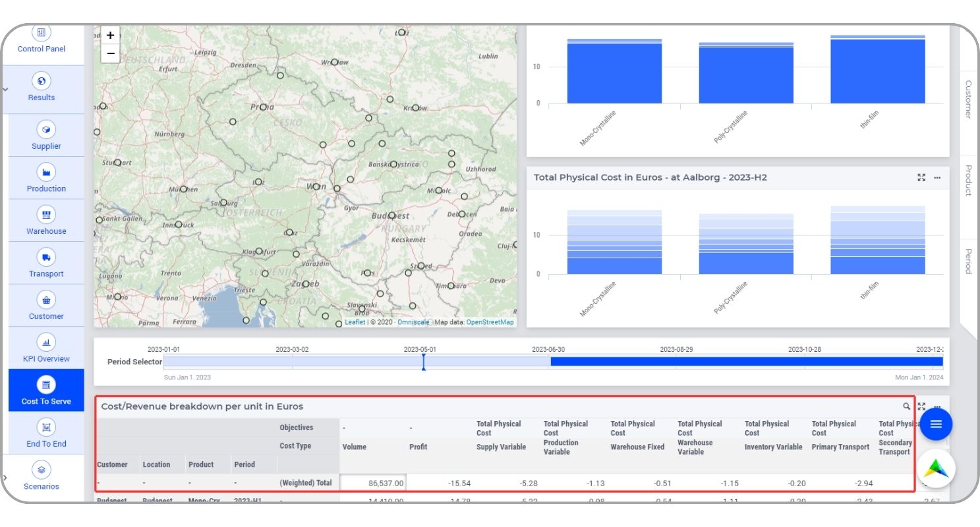The height and width of the screenshot is (527, 980).
Task: Open the Warehouse page
Action: tap(46, 221)
